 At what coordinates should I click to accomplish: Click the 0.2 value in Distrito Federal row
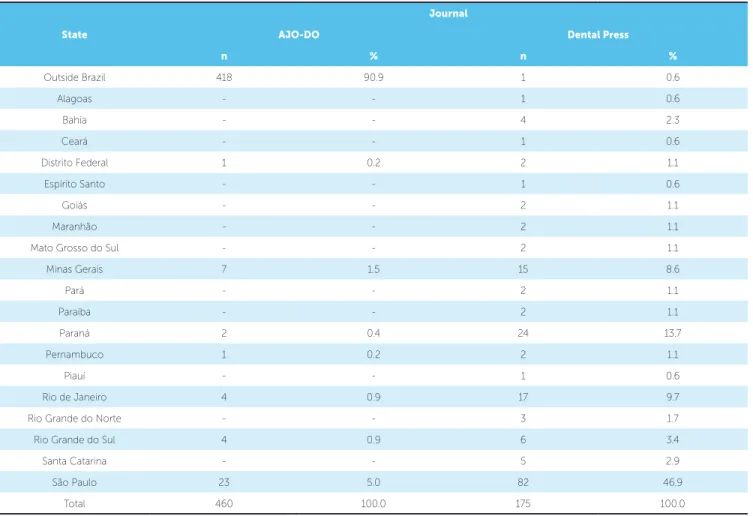point(374,163)
